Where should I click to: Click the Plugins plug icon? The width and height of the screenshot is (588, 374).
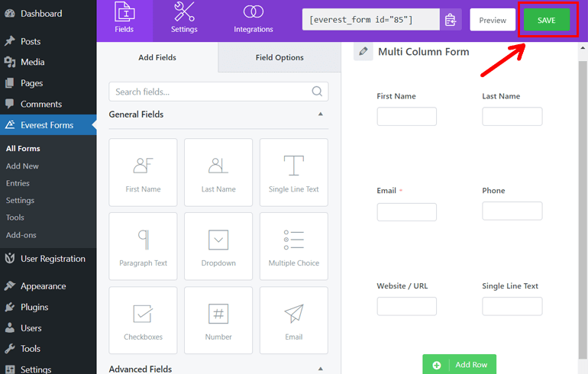click(x=10, y=307)
